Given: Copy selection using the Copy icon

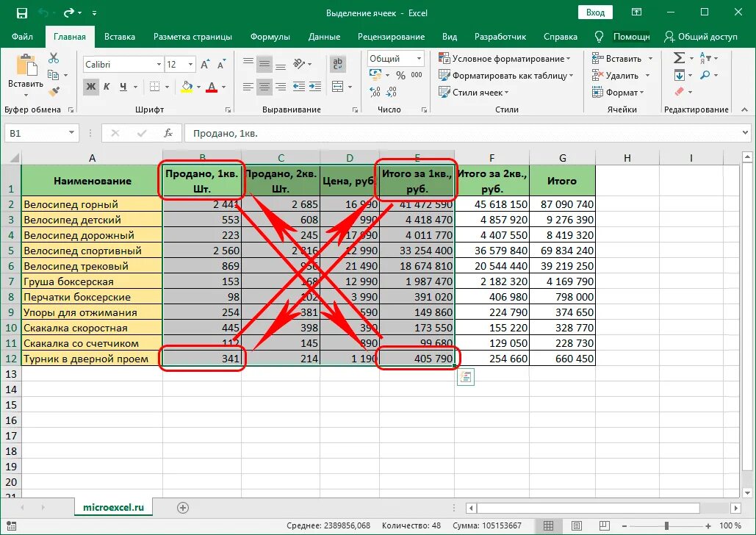Looking at the screenshot, I should (x=53, y=75).
